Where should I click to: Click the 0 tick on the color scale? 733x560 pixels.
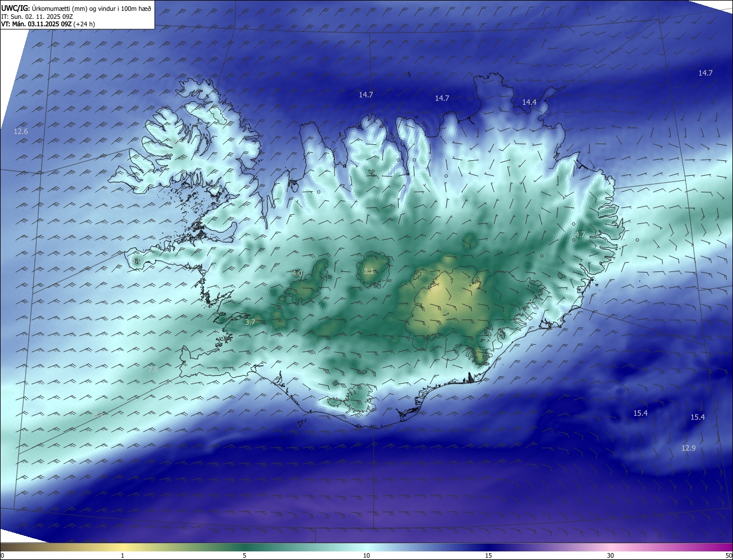2,555
